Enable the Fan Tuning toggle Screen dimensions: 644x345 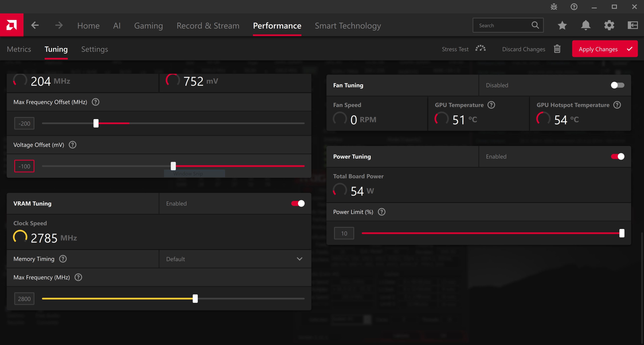617,85
